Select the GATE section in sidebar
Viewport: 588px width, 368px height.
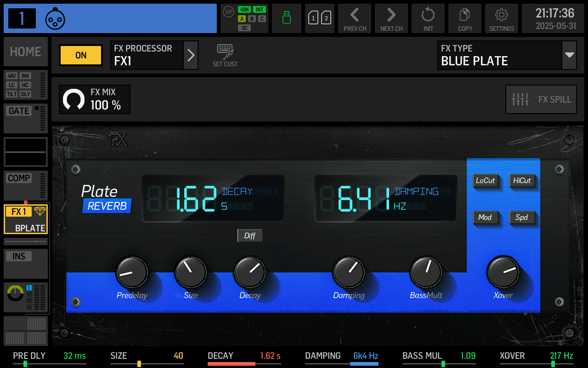pyautogui.click(x=26, y=118)
